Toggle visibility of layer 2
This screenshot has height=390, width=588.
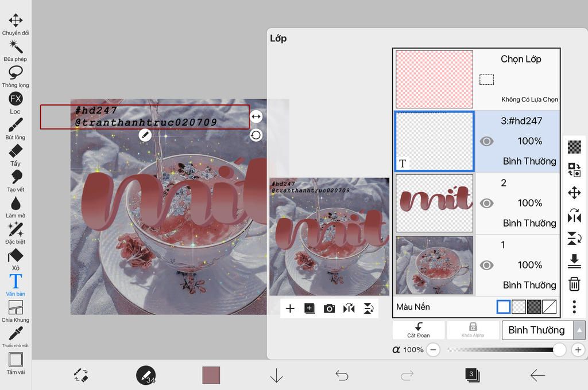[x=486, y=203]
